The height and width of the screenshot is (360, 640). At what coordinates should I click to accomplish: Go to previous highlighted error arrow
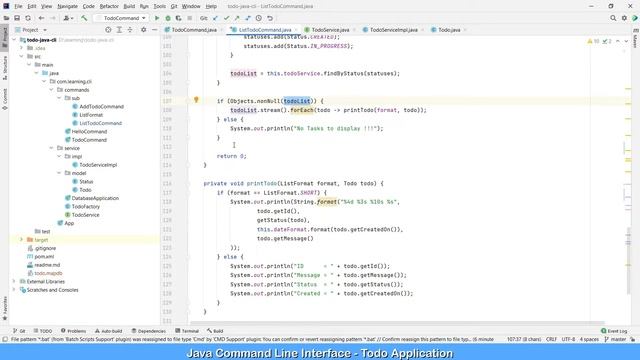[x=618, y=41]
